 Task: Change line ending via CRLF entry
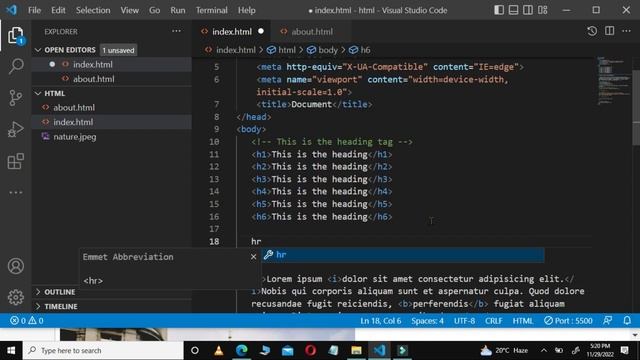click(493, 321)
